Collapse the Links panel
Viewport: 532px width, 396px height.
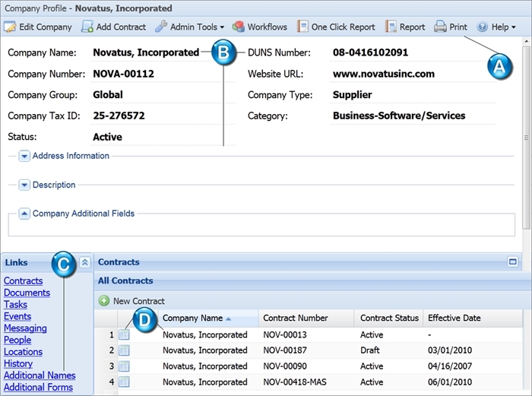click(x=85, y=262)
